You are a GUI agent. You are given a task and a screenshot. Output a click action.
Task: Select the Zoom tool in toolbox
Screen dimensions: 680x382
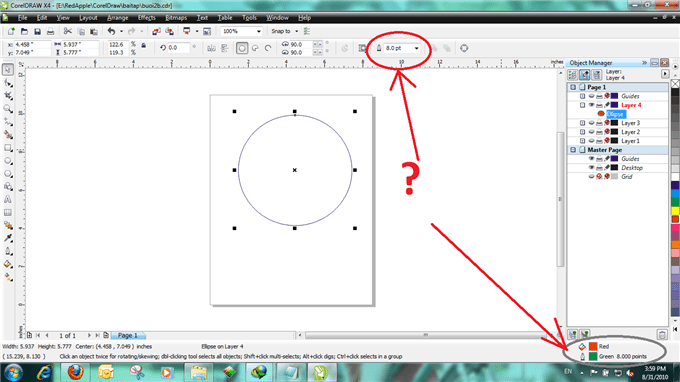point(8,108)
